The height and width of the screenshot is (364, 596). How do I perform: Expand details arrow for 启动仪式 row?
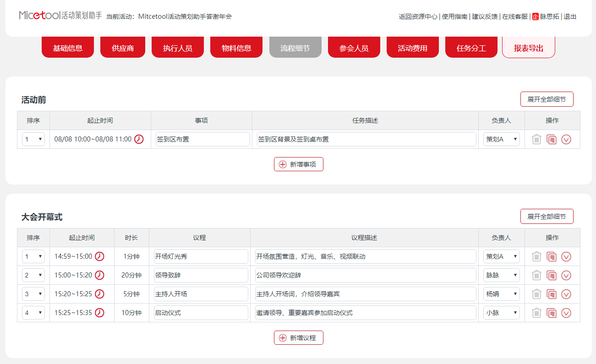(x=566, y=313)
